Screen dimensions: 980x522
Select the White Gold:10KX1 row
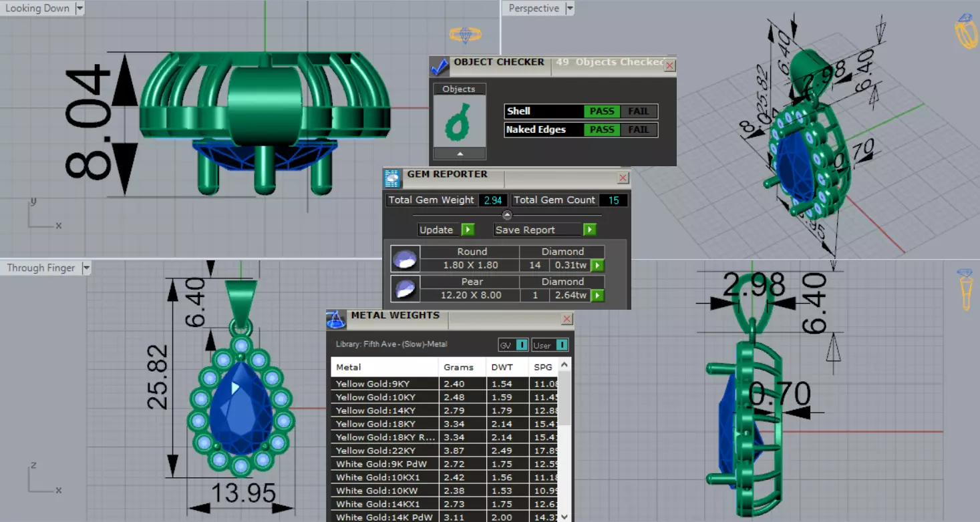(x=444, y=477)
